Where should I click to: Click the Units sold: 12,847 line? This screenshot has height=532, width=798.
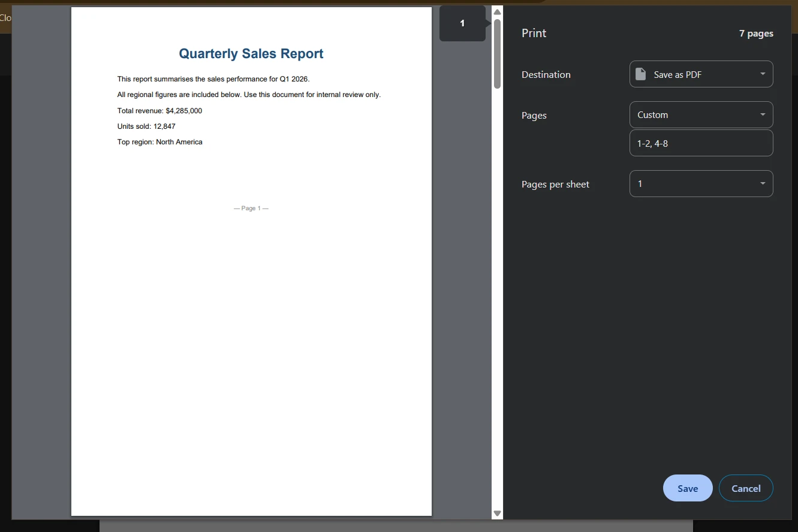click(146, 126)
